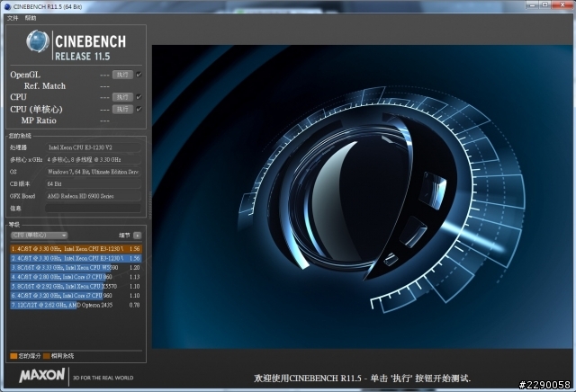Run the CPU (单核心) test
This screenshot has width=576, height=392.
[122, 110]
